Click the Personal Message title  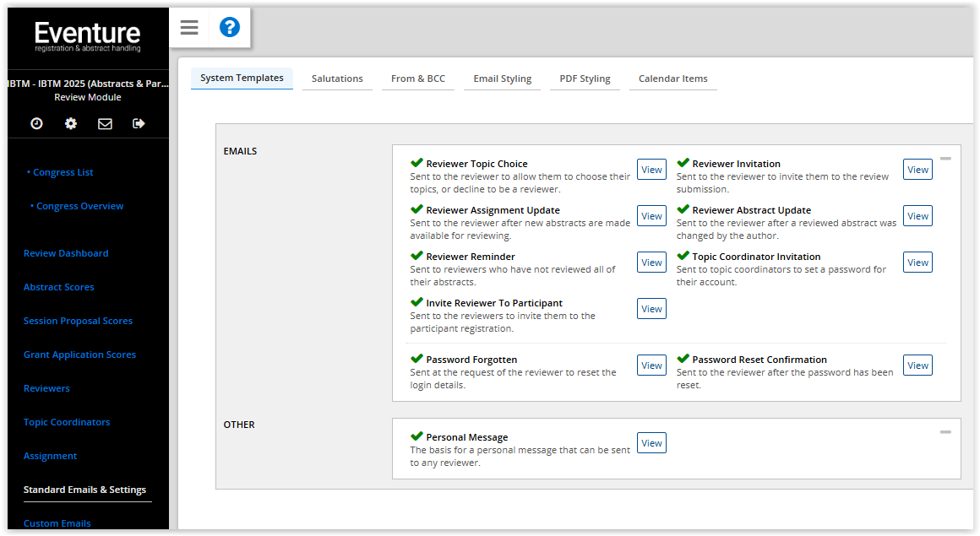coord(467,437)
